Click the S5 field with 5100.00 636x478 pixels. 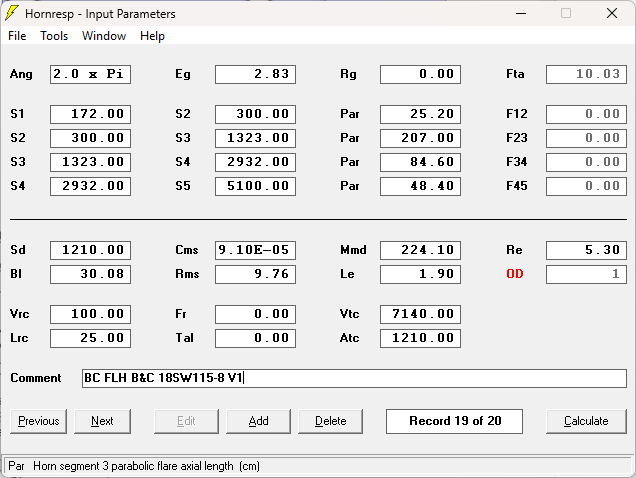point(256,186)
